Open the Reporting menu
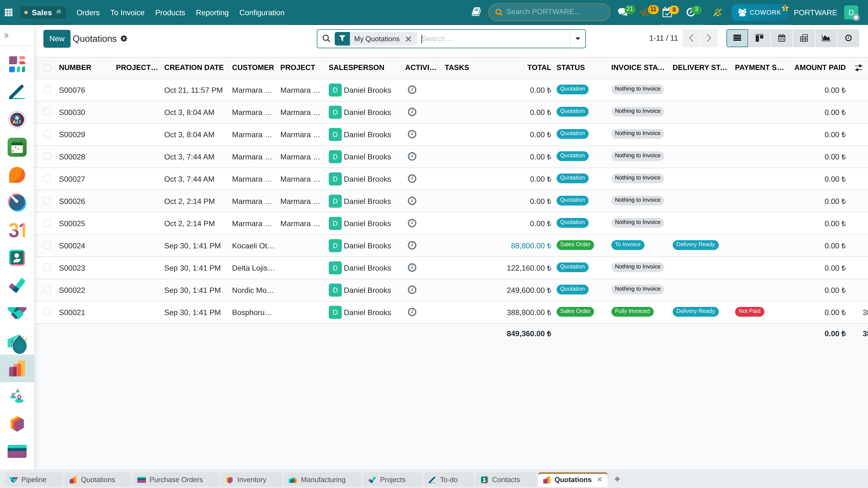 pyautogui.click(x=212, y=12)
